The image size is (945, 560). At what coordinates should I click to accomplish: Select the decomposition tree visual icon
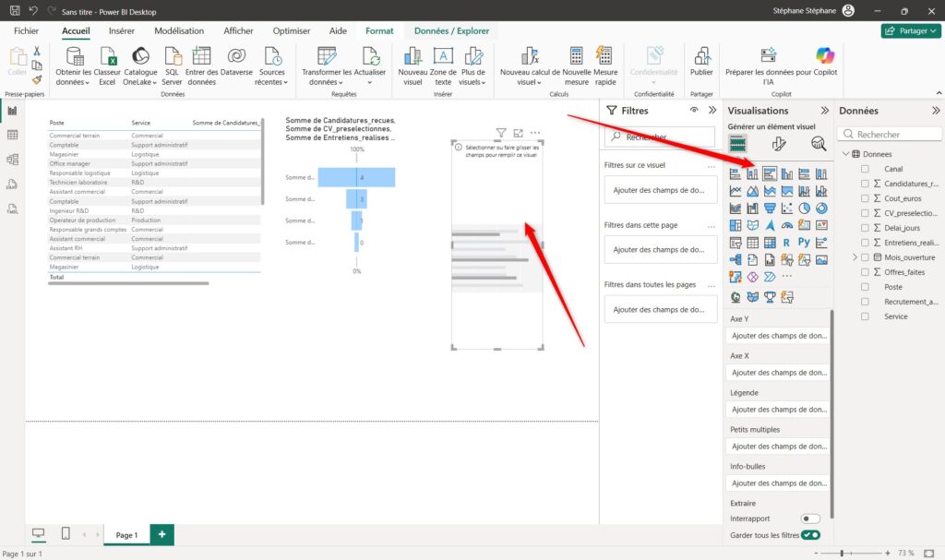pos(736,260)
